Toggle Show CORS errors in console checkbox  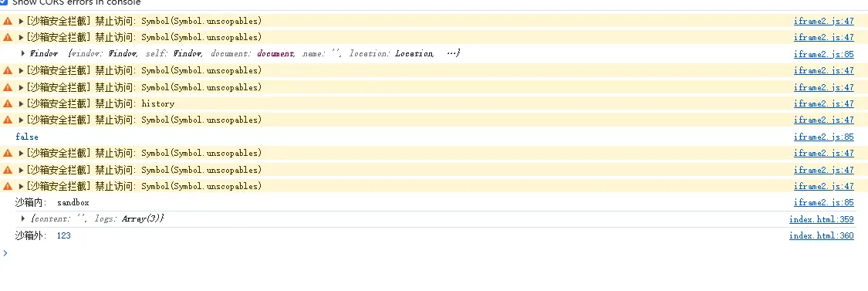pyautogui.click(x=3, y=2)
